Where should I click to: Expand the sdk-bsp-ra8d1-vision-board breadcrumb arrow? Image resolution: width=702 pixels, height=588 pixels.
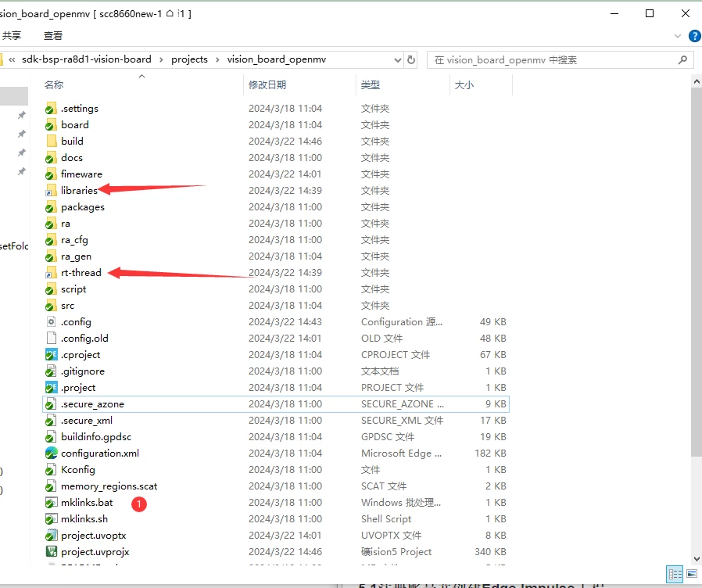click(161, 59)
